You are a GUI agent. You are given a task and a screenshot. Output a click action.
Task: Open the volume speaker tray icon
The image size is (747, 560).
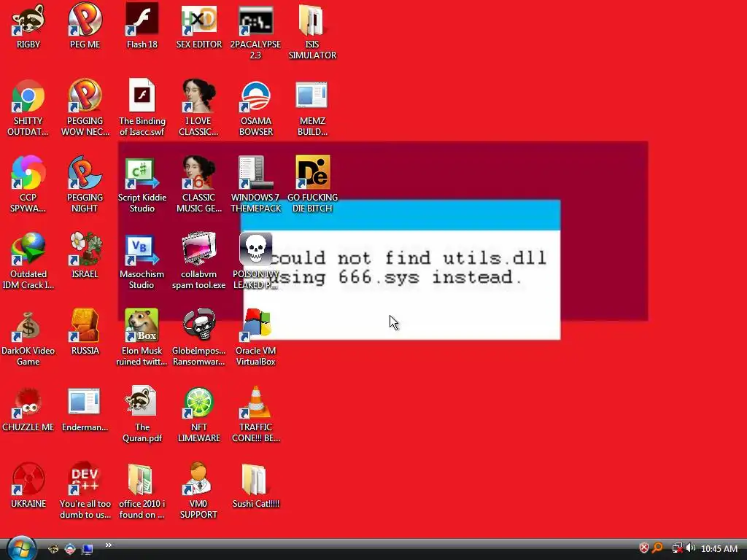tap(690, 548)
